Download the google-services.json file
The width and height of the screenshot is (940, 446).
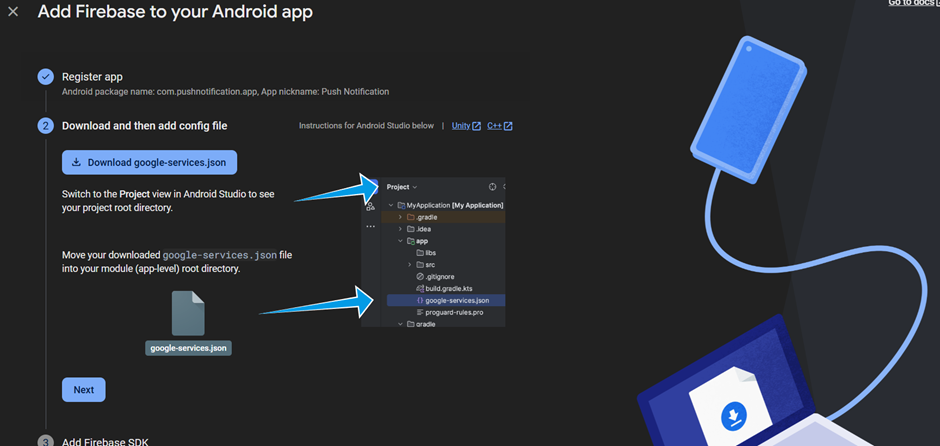(149, 162)
